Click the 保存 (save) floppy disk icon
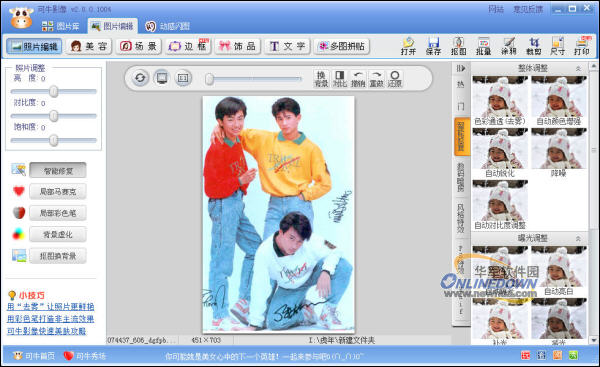Image resolution: width=600 pixels, height=367 pixels. (433, 46)
